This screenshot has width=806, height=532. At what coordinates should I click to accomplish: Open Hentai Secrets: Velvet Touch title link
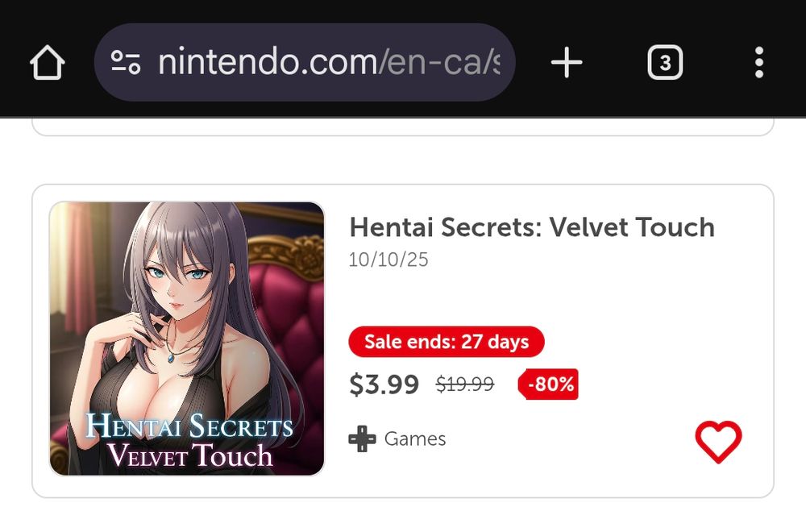(x=532, y=227)
